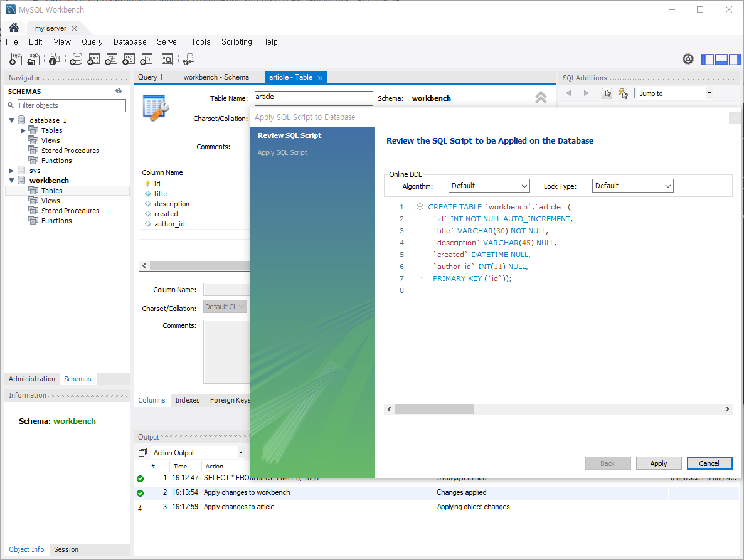Collapse the database_1 schema node
Screen dimensions: 744x560
[11, 120]
